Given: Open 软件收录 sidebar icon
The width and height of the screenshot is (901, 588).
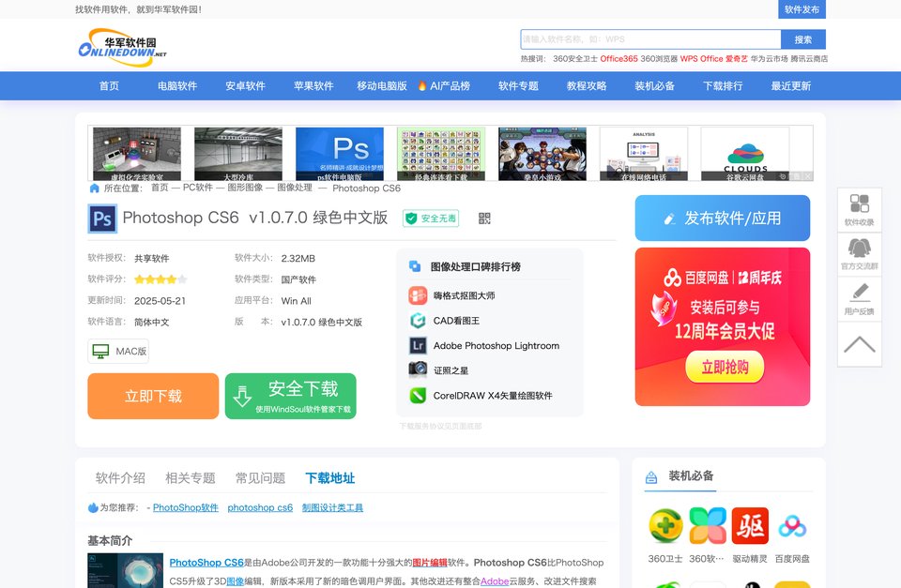Looking at the screenshot, I should point(860,209).
